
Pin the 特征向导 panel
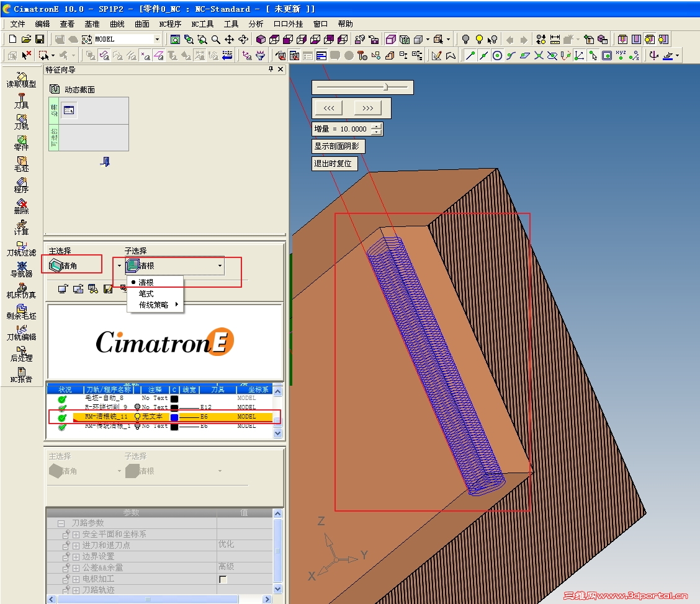point(271,69)
